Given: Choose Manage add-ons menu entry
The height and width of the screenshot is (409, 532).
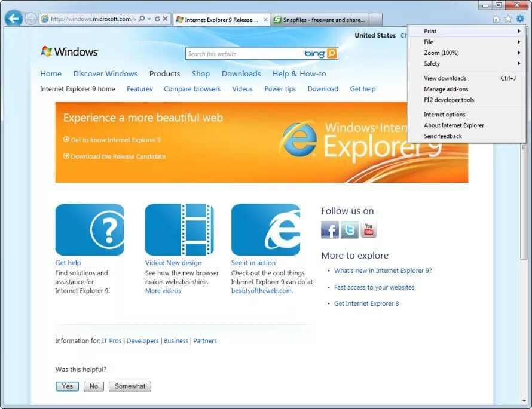Looking at the screenshot, I should 467,89.
